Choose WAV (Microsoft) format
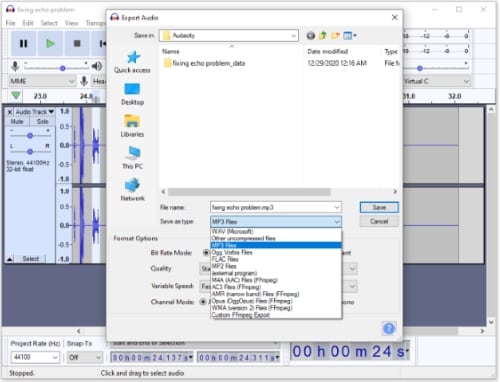Screen dimensions: 500x382 (276, 231)
